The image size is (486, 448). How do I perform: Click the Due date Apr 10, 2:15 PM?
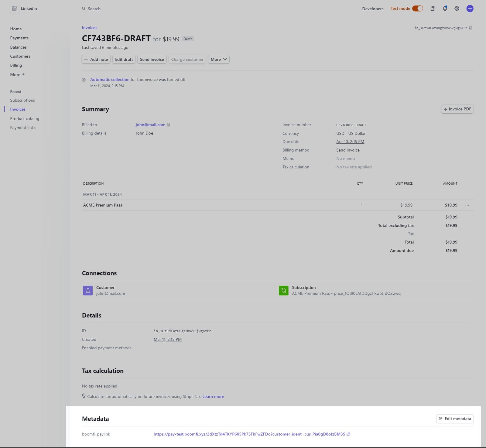pos(350,142)
